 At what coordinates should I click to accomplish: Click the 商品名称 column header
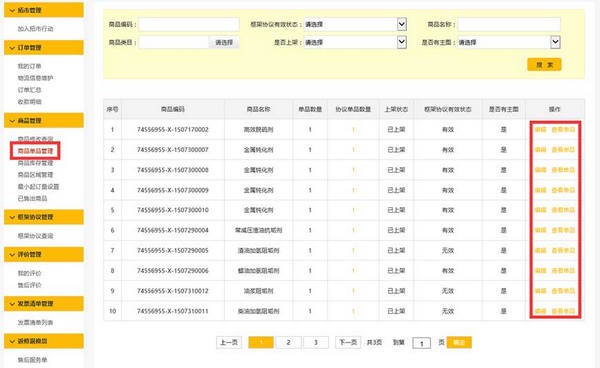coord(258,109)
